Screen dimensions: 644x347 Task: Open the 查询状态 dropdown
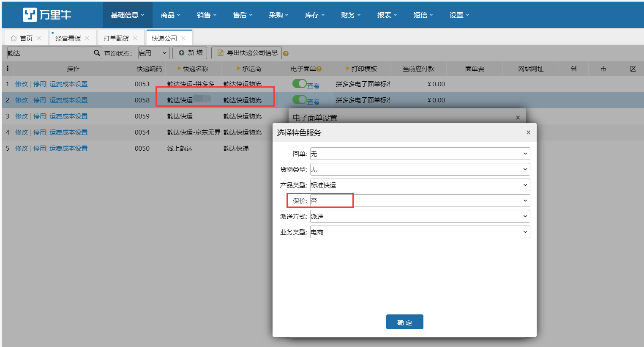(154, 53)
